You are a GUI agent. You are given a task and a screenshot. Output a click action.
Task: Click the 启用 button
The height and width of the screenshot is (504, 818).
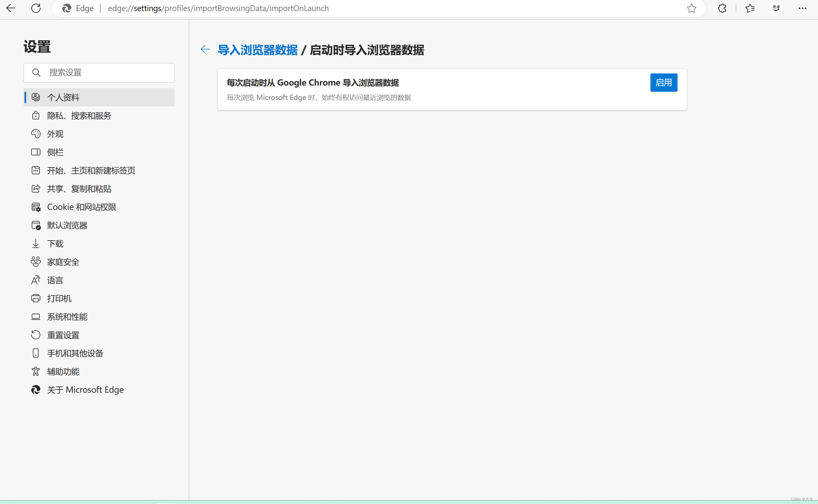(x=663, y=83)
